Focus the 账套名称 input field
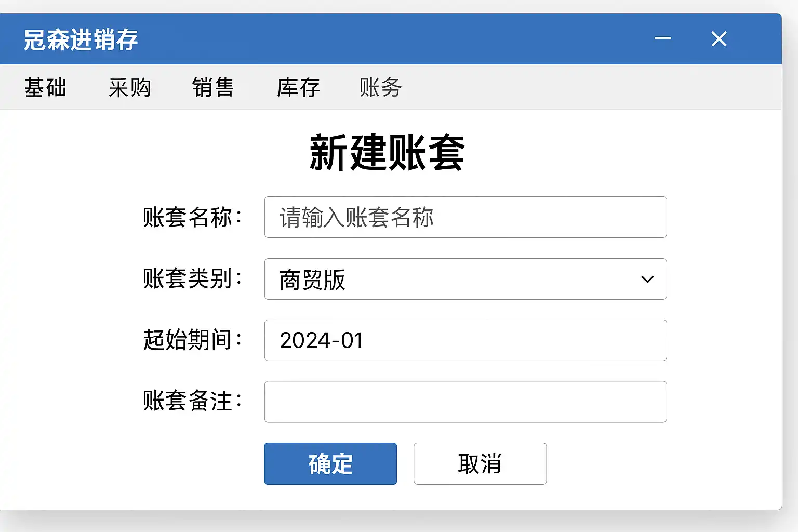The width and height of the screenshot is (798, 532). point(465,217)
